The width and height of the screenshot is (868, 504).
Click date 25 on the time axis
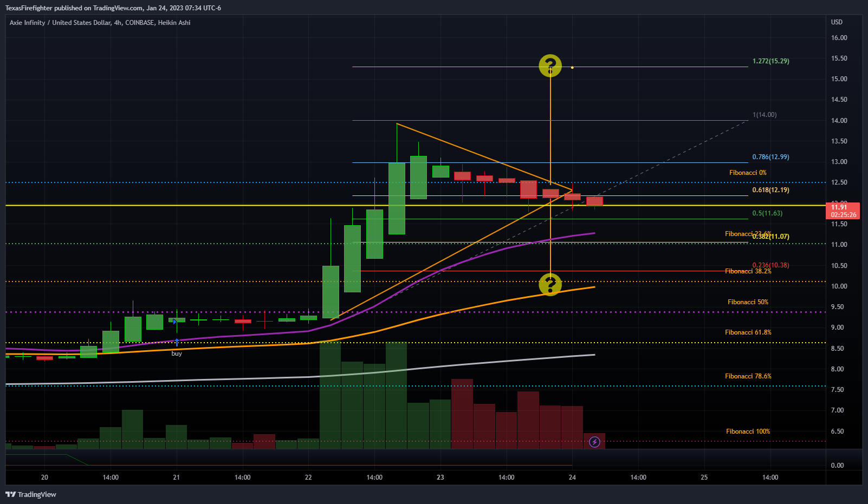click(x=704, y=477)
